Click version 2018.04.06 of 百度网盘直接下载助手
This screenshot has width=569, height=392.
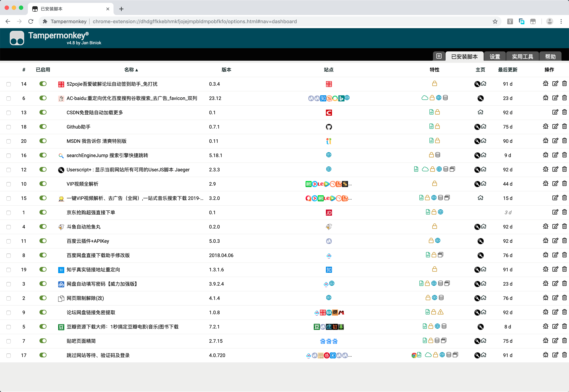click(221, 255)
